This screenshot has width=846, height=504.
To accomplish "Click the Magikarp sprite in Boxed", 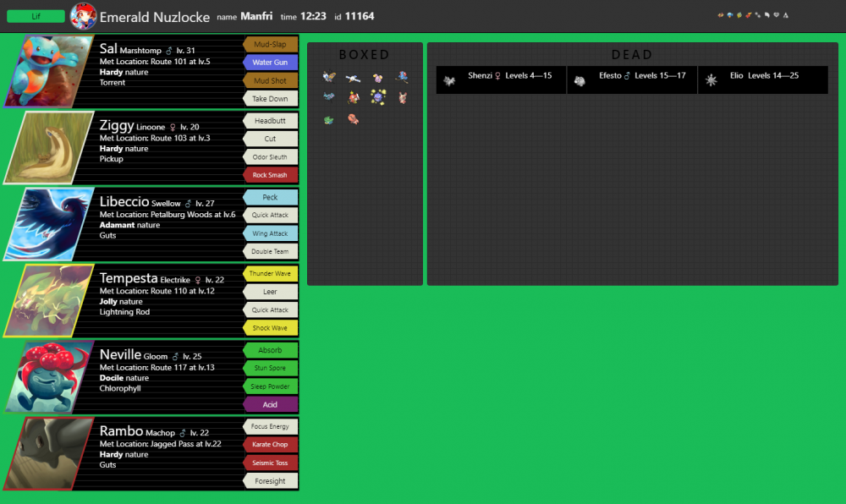I will pyautogui.click(x=354, y=98).
